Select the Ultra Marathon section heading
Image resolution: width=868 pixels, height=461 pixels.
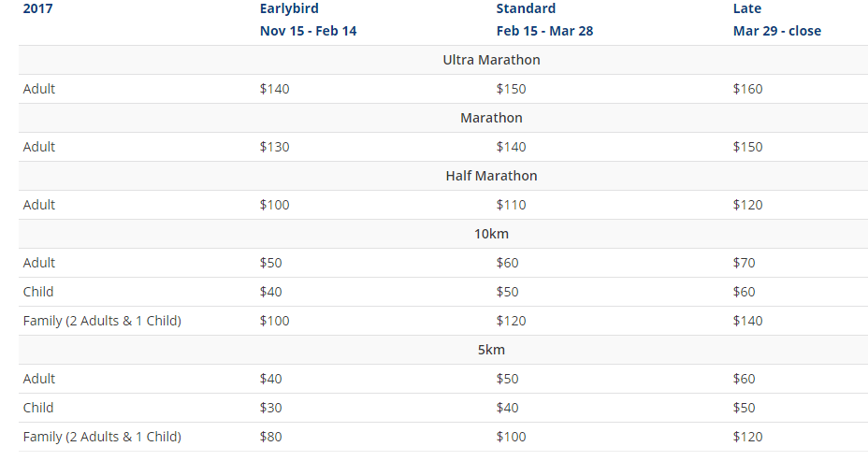pyautogui.click(x=491, y=60)
